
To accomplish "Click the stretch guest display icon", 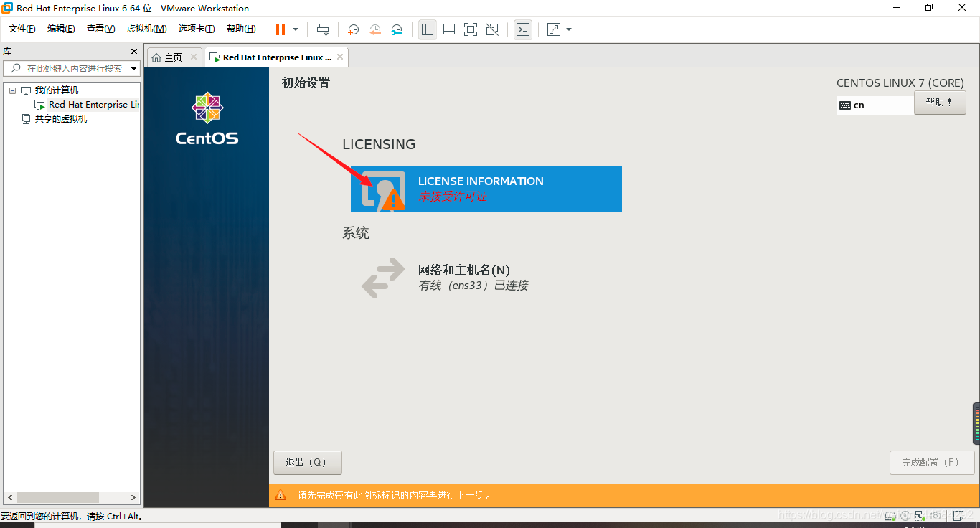I will pyautogui.click(x=554, y=29).
